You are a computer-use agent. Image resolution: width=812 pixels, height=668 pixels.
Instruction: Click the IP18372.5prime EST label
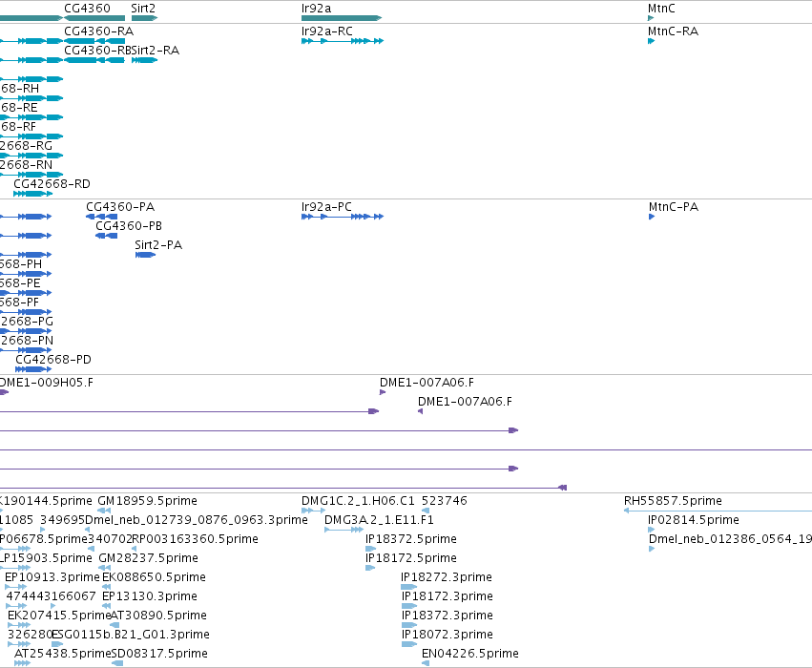pos(411,539)
